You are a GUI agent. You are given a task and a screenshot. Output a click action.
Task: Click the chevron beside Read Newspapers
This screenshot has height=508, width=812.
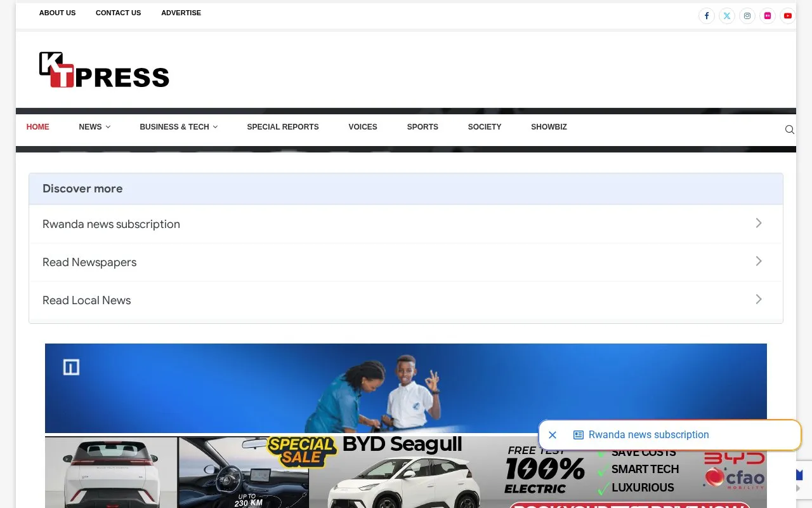(x=759, y=261)
